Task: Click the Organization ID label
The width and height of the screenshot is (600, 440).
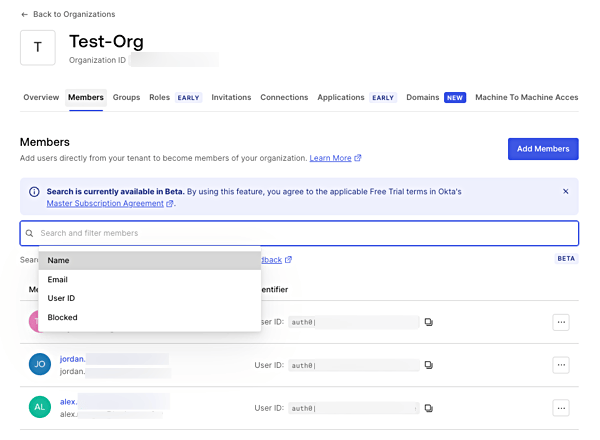Action: click(97, 60)
